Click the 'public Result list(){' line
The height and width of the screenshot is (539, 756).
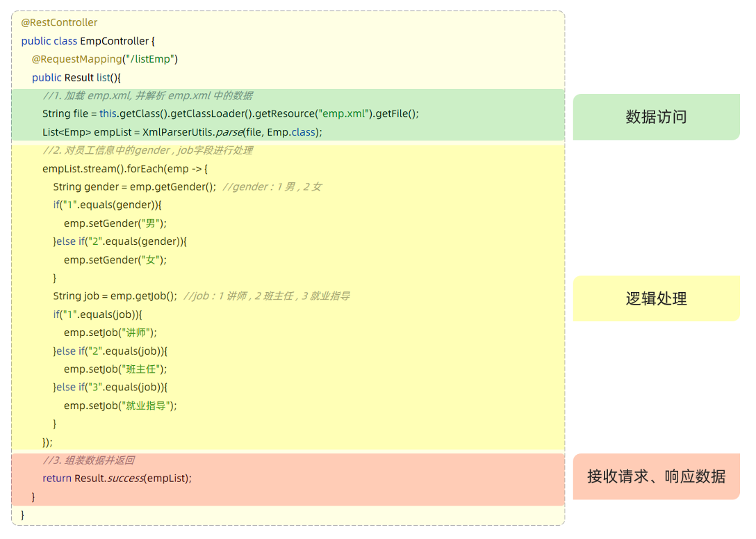(76, 77)
